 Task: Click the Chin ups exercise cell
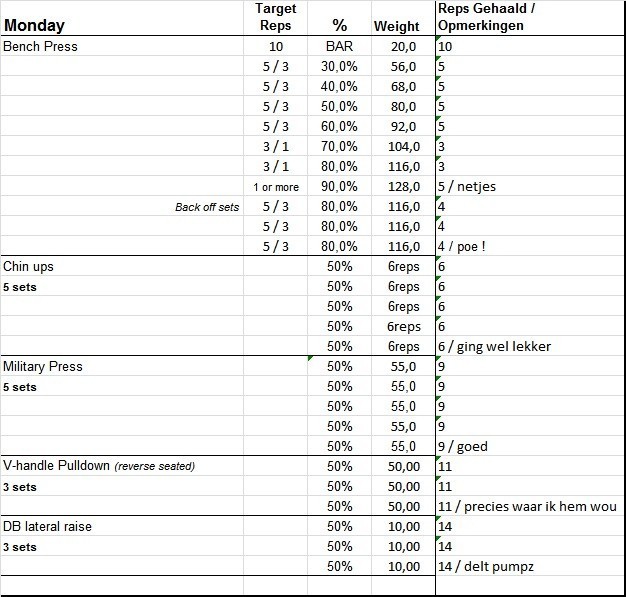(x=29, y=267)
